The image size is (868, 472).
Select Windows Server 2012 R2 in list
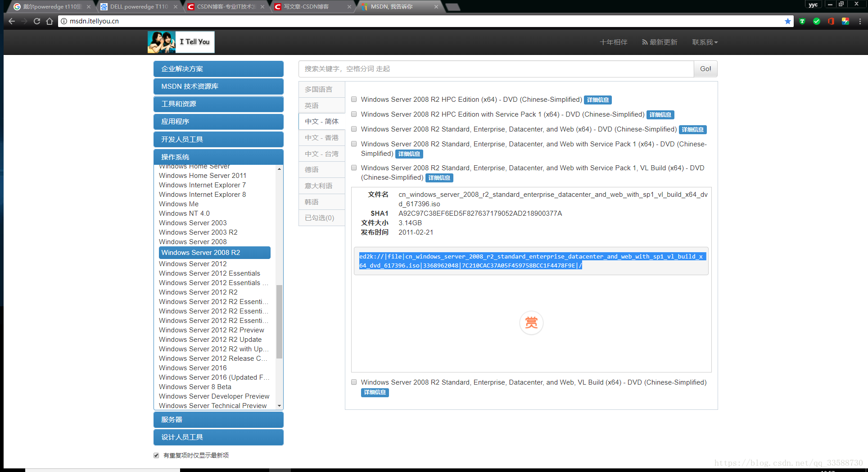click(198, 292)
